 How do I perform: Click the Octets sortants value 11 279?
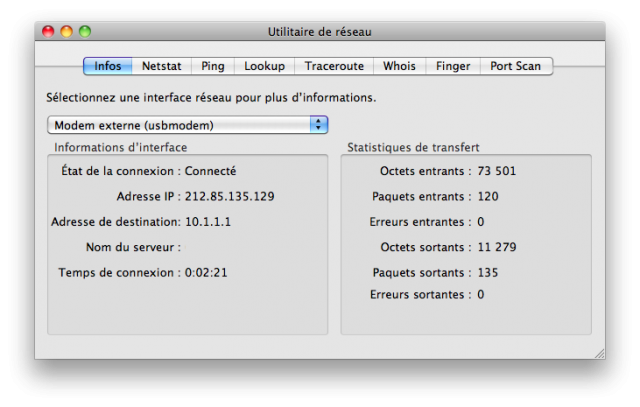pyautogui.click(x=497, y=247)
